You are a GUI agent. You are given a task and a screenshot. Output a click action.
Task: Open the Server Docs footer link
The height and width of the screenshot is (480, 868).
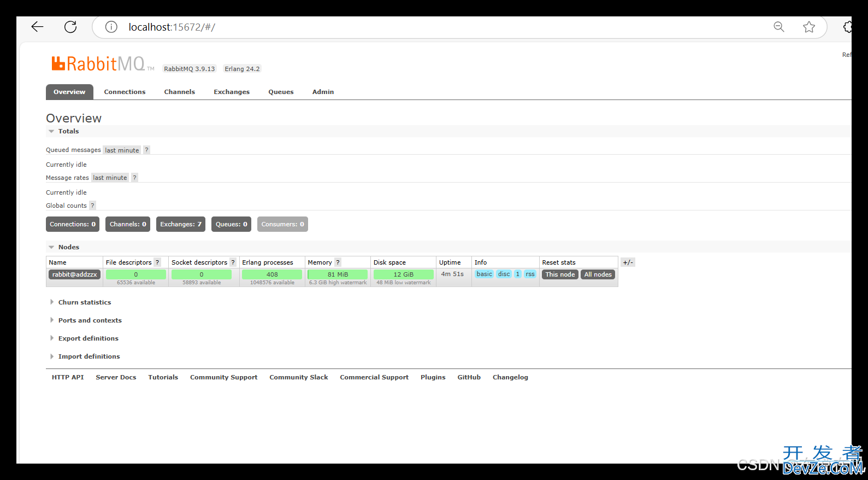click(116, 377)
